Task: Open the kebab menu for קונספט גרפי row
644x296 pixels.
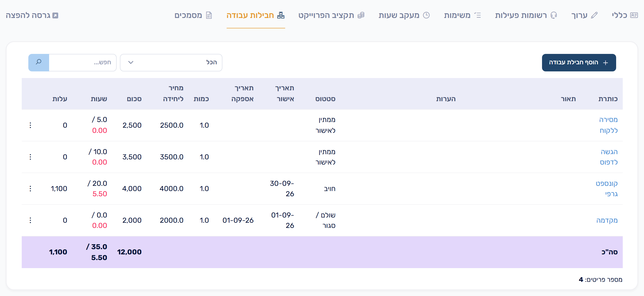Action: coord(30,189)
